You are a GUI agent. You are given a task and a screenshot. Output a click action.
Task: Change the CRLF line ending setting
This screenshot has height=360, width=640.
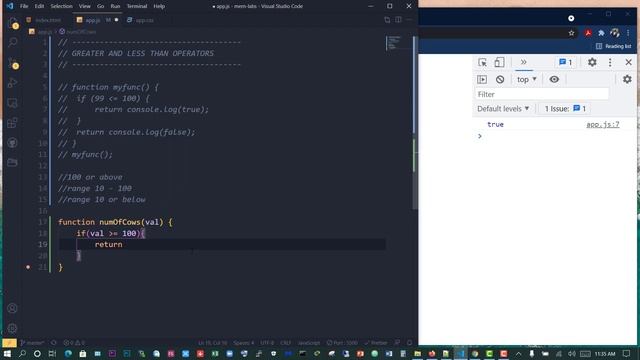point(286,343)
